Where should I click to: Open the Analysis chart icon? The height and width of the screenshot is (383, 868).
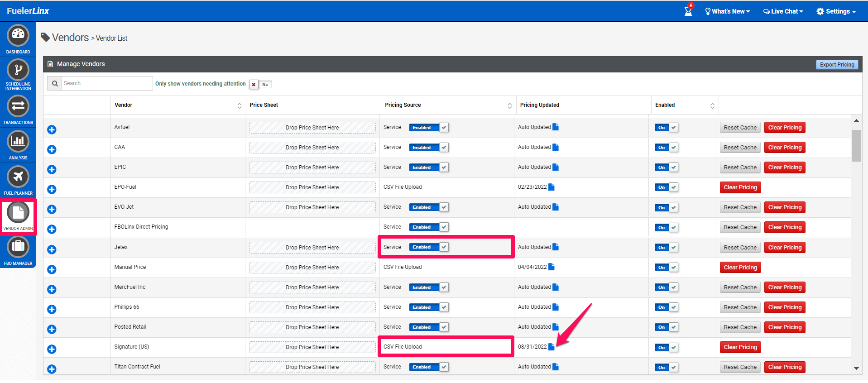[18, 141]
